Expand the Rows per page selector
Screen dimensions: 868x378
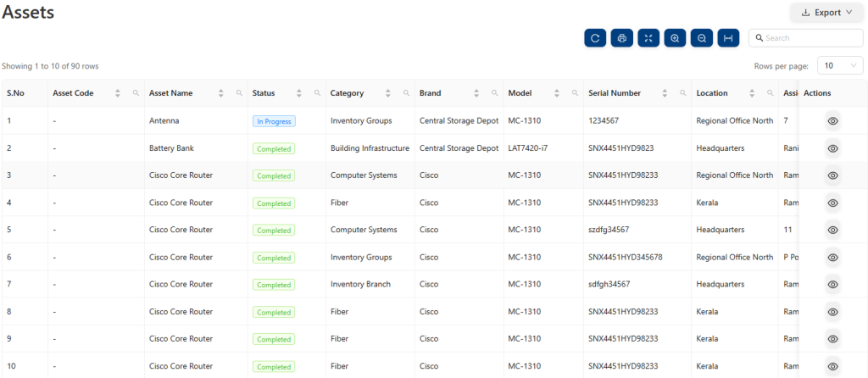840,66
